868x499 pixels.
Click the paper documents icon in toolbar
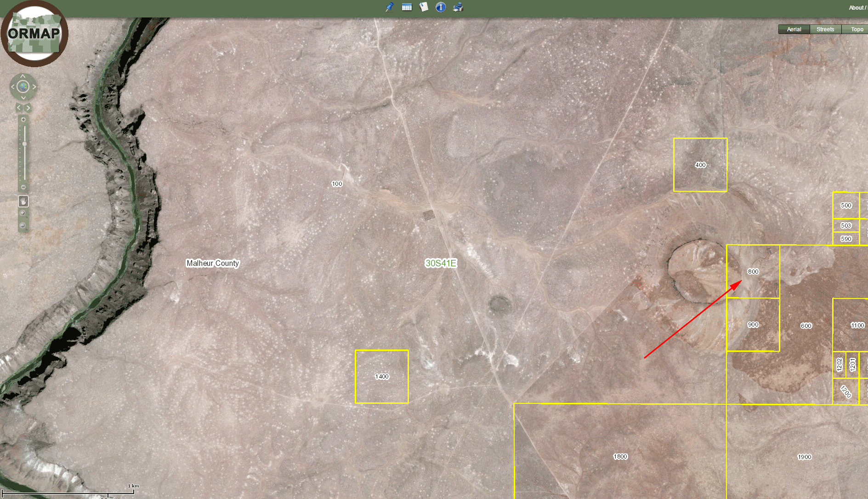[x=424, y=7]
